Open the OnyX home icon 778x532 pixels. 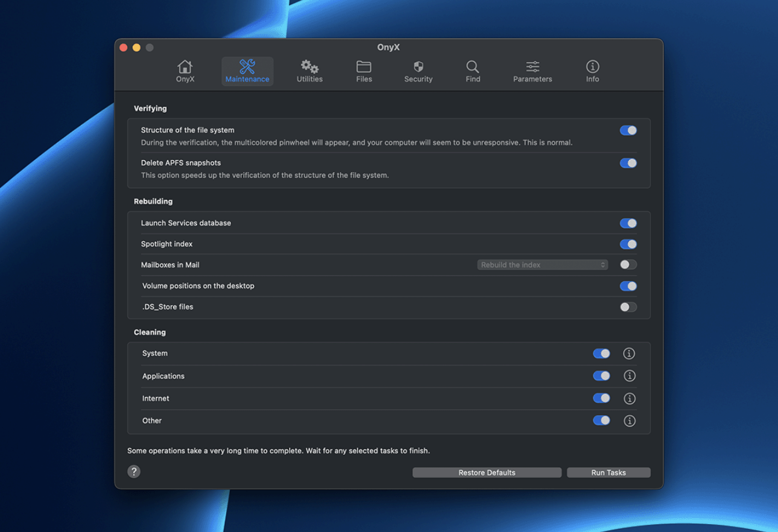(x=185, y=71)
